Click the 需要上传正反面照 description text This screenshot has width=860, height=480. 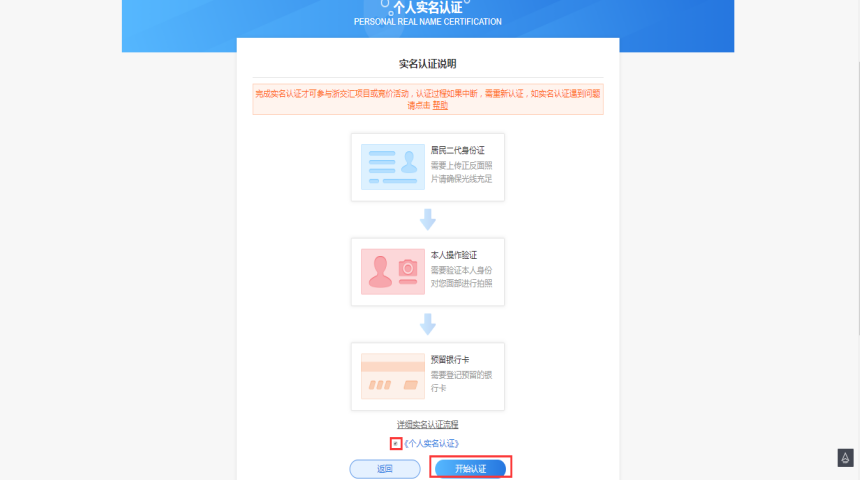[x=461, y=166]
